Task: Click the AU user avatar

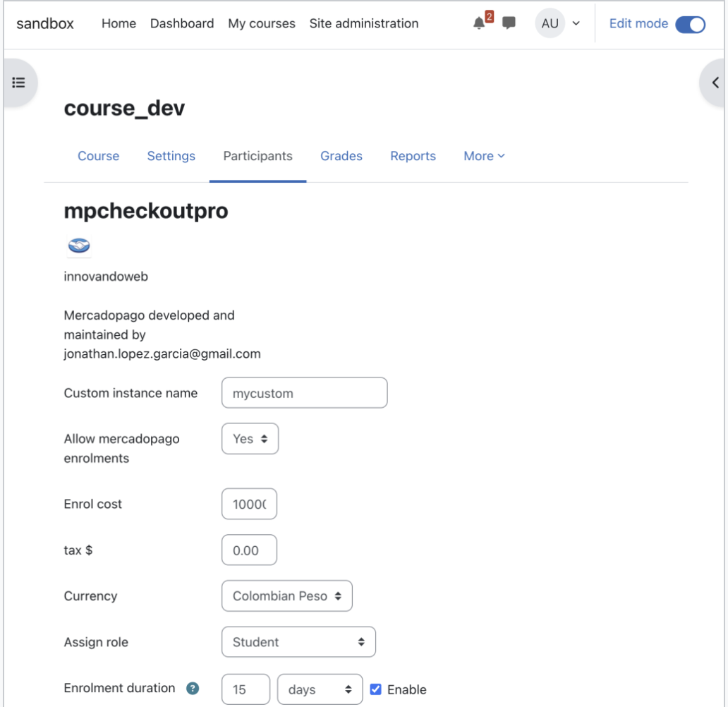Action: click(x=550, y=23)
